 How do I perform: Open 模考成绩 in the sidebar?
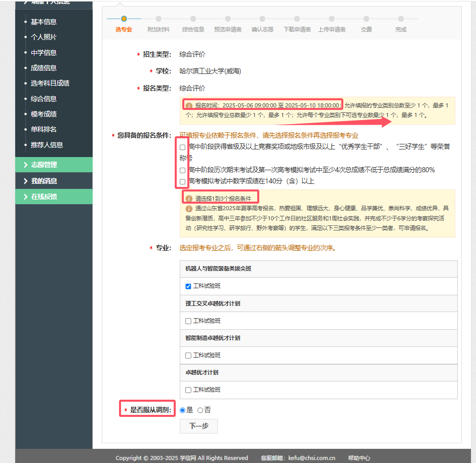point(44,114)
